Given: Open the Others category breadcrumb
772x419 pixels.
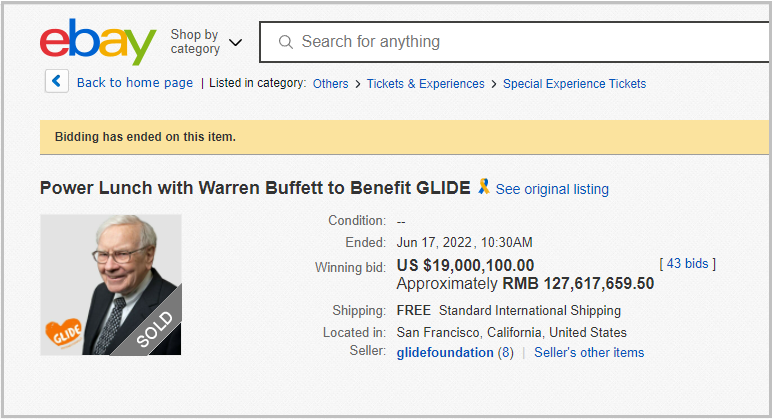Looking at the screenshot, I should [330, 84].
